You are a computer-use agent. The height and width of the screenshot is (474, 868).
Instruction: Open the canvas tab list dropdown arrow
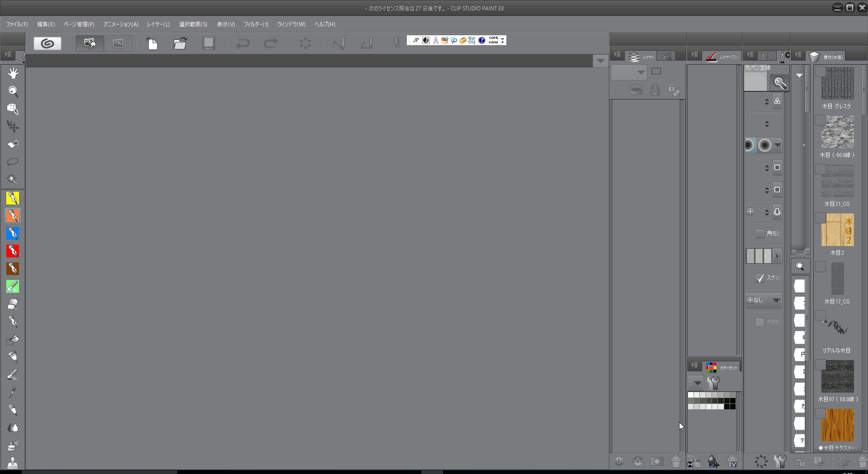pyautogui.click(x=600, y=61)
